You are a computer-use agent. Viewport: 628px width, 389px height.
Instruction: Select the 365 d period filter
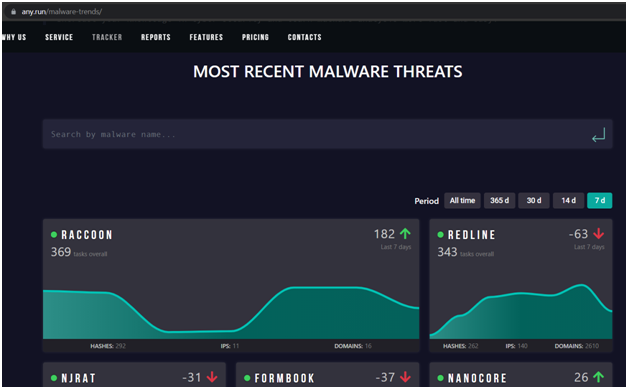(499, 201)
